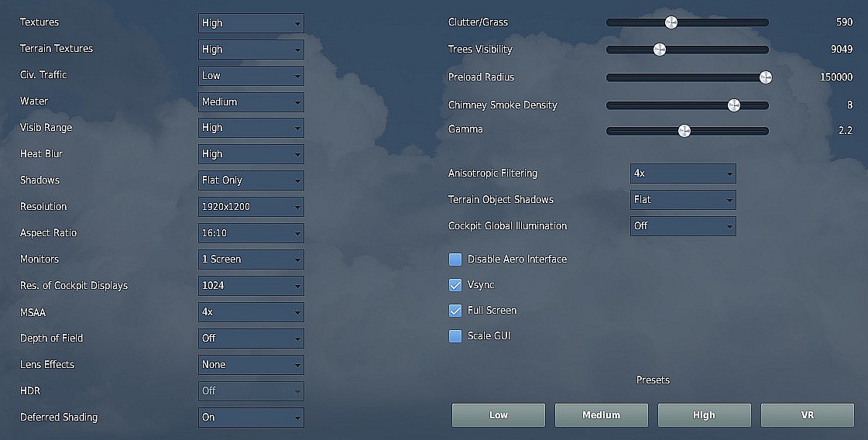Click the Chimney Smoke Density slider handle
Image resolution: width=868 pixels, height=440 pixels.
(734, 105)
